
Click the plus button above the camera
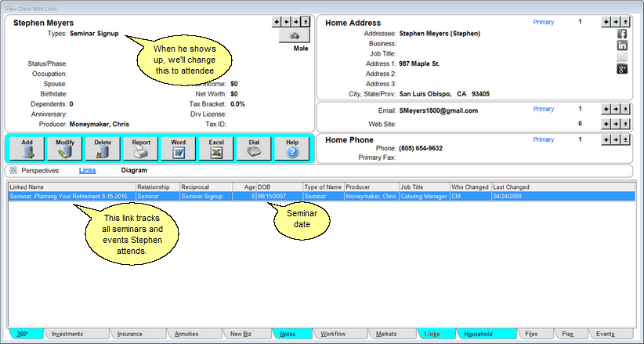click(277, 22)
